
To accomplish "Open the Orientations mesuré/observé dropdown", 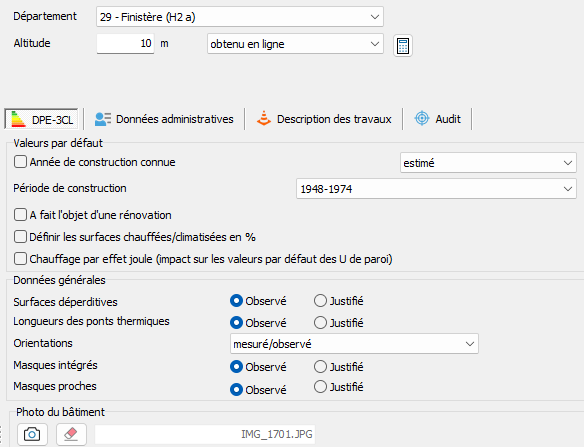I will [x=354, y=344].
